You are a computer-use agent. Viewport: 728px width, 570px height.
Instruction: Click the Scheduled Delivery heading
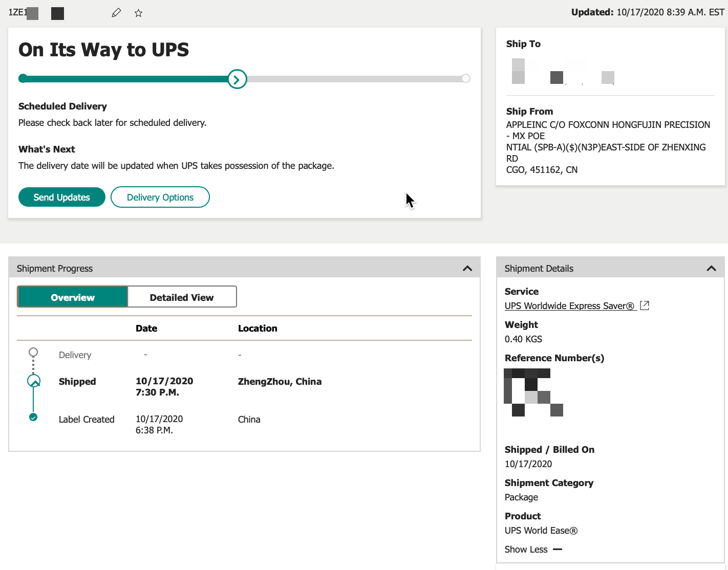(x=62, y=106)
